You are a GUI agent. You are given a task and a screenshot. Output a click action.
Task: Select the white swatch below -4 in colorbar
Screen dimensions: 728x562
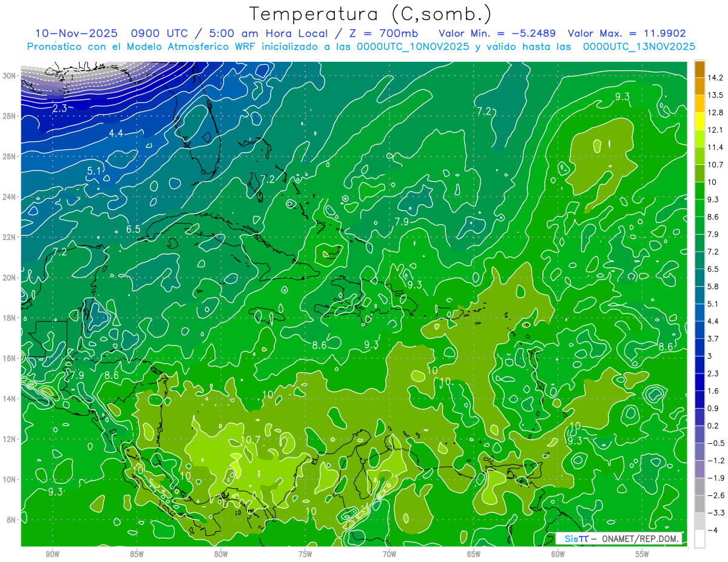pos(699,539)
